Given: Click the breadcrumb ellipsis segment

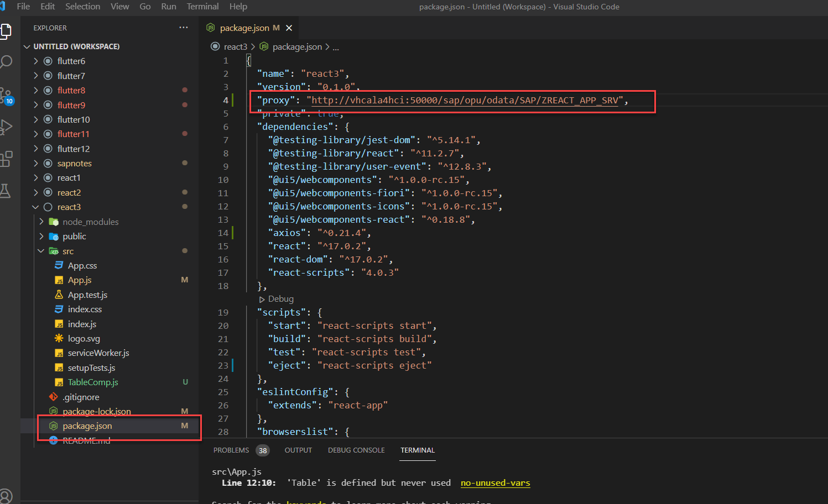Looking at the screenshot, I should pyautogui.click(x=336, y=47).
